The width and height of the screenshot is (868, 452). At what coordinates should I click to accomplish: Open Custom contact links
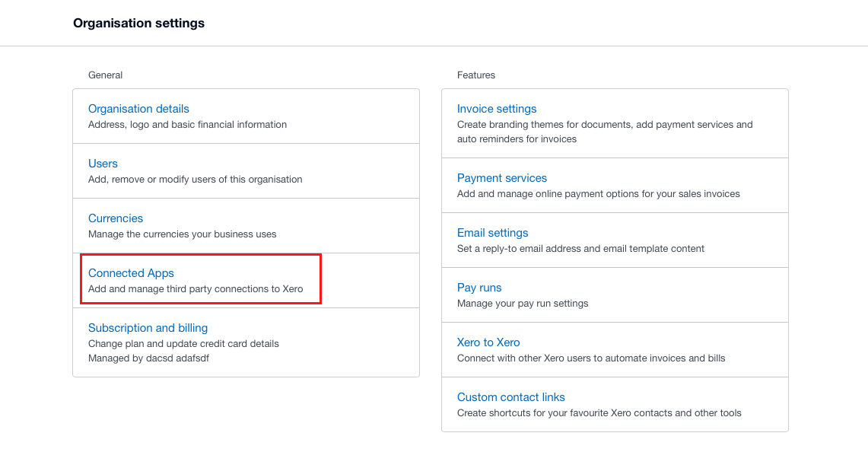[511, 397]
